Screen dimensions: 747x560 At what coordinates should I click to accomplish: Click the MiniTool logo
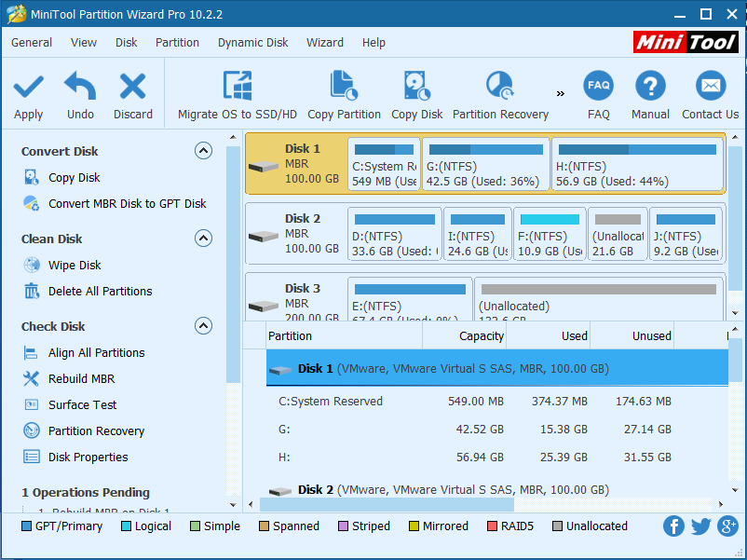[686, 42]
